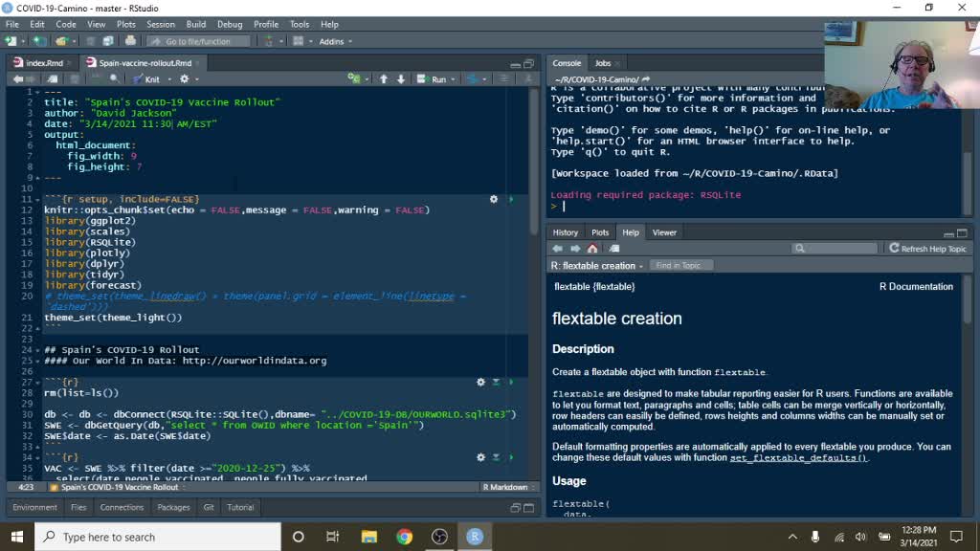Collapse the setup code chunk fold arrow

click(x=37, y=199)
